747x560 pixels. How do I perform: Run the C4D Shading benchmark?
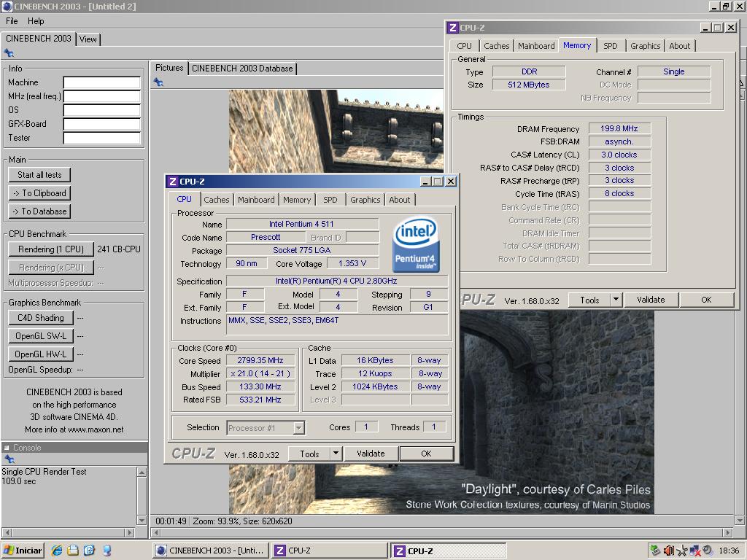tap(41, 318)
